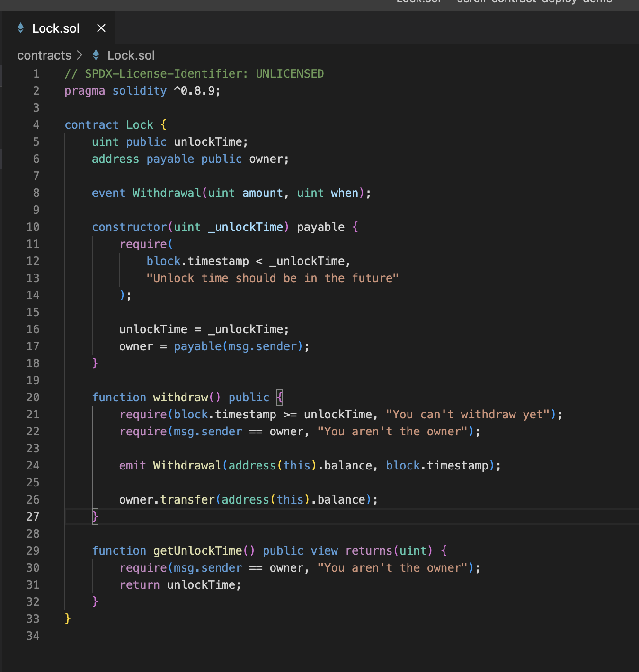Click the string "You can't withdraw yet"
The image size is (639, 672).
point(468,415)
